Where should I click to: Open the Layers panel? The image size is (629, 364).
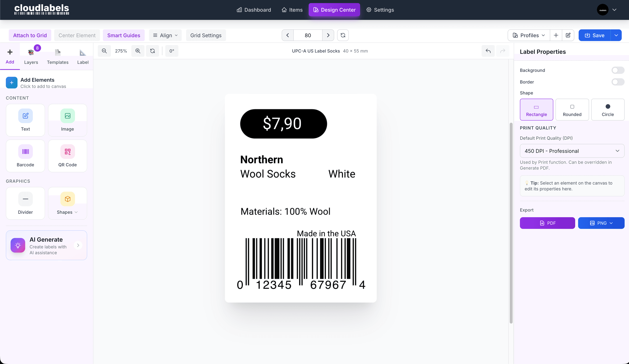pos(31,56)
